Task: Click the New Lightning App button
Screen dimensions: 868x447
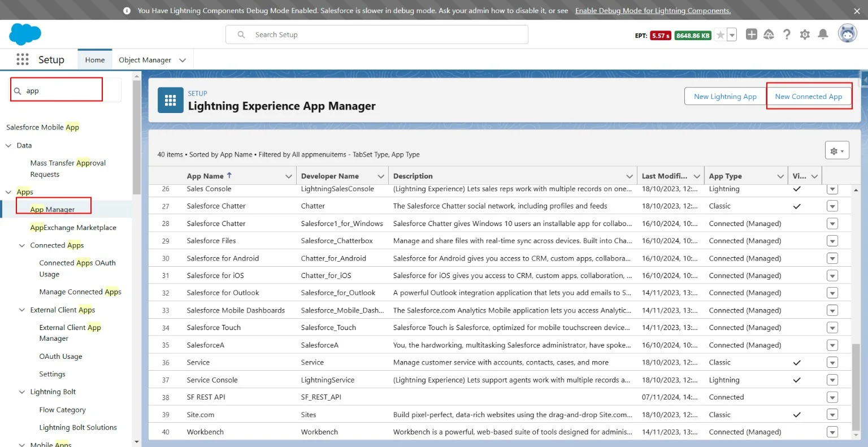Action: [726, 97]
